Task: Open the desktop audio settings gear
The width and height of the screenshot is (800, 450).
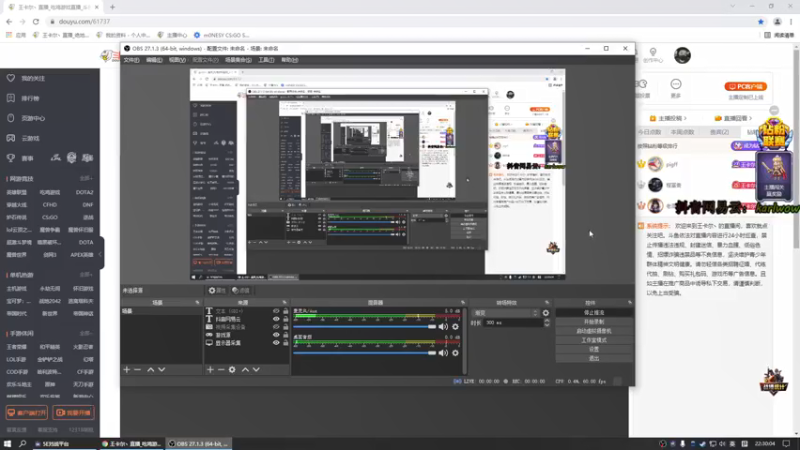Action: pos(455,353)
